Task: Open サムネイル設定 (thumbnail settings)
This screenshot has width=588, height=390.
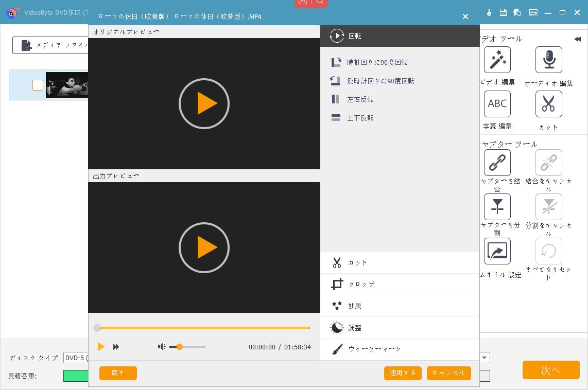Action: pos(497,251)
